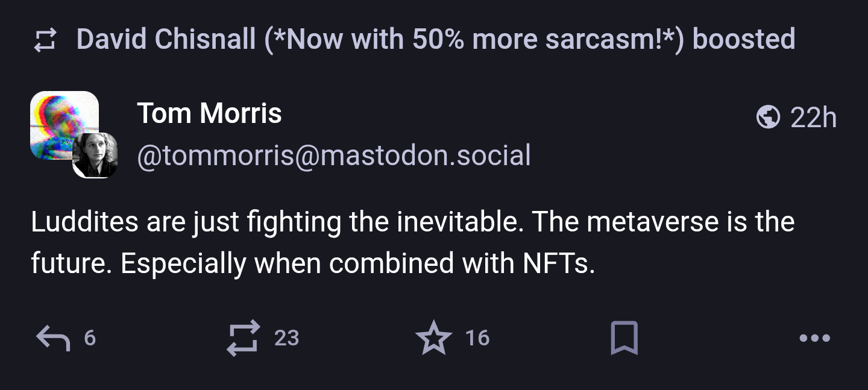Click the globe public visibility icon
This screenshot has width=868, height=390.
(x=768, y=117)
